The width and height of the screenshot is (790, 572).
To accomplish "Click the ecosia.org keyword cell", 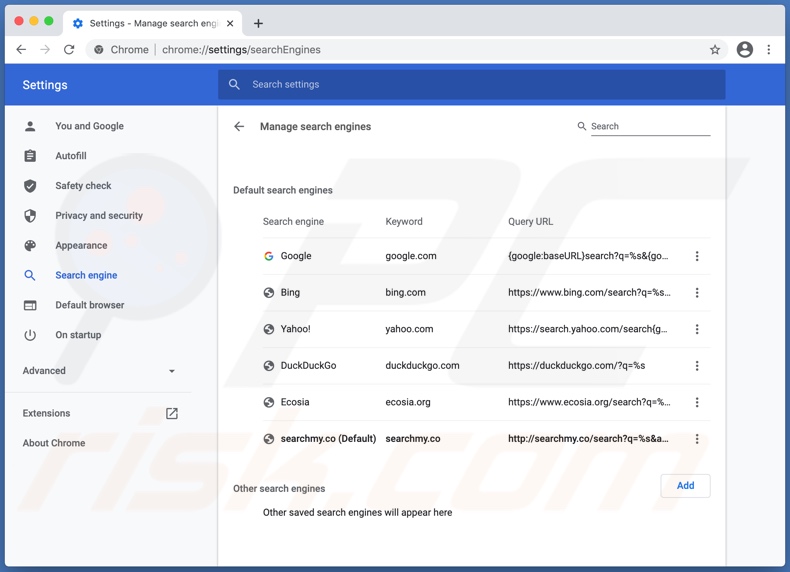I will tap(408, 402).
